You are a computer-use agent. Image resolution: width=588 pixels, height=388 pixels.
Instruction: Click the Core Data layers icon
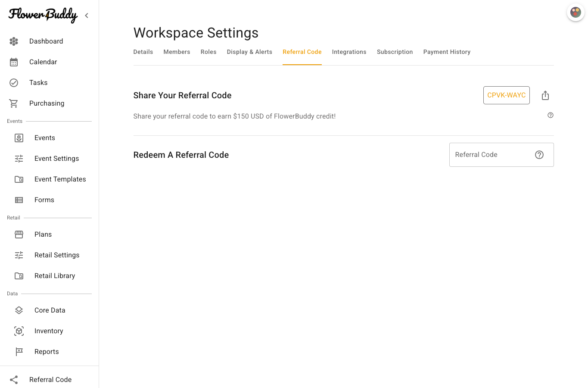pyautogui.click(x=19, y=310)
